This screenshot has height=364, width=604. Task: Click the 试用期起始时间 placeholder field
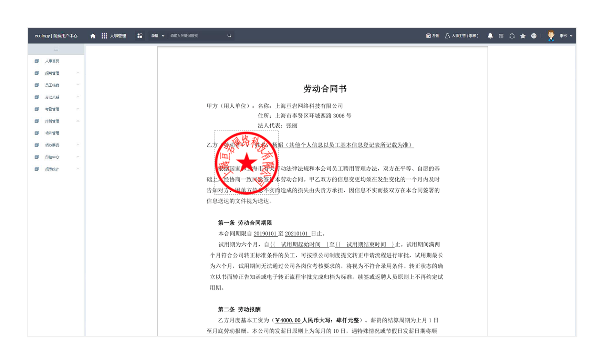pyautogui.click(x=299, y=245)
